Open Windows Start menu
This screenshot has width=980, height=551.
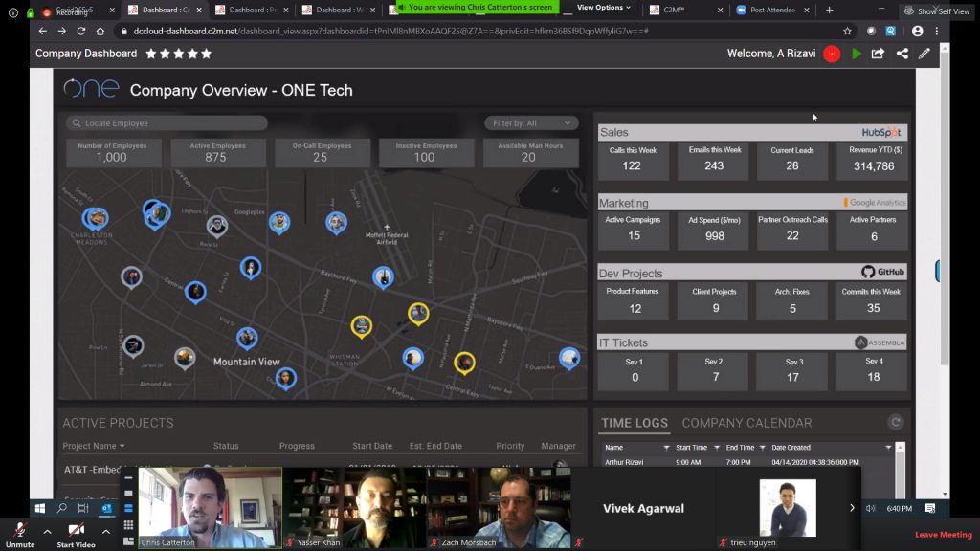pyautogui.click(x=40, y=508)
